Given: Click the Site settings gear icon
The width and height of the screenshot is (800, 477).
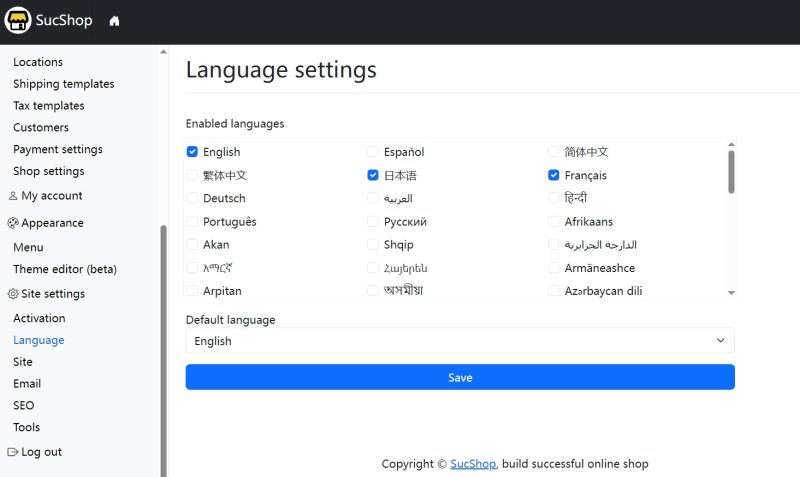Looking at the screenshot, I should tap(13, 294).
